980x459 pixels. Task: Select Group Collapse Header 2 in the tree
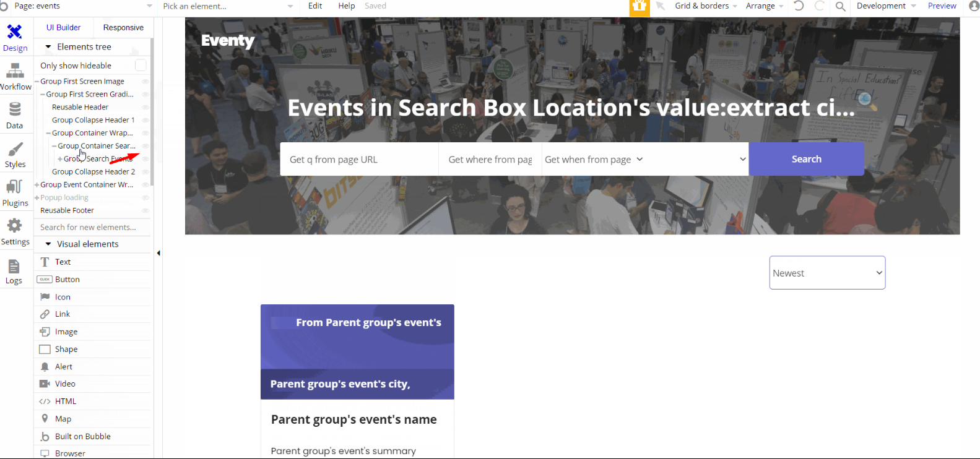click(x=93, y=172)
